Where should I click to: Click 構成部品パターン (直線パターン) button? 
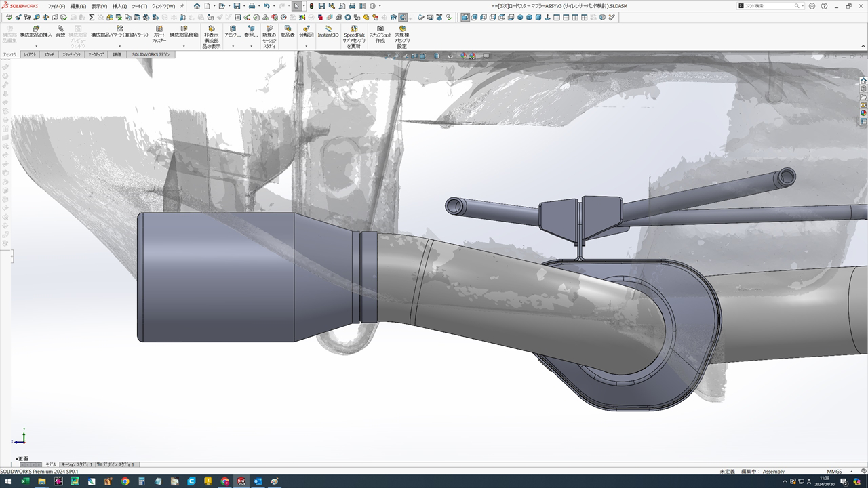119,32
